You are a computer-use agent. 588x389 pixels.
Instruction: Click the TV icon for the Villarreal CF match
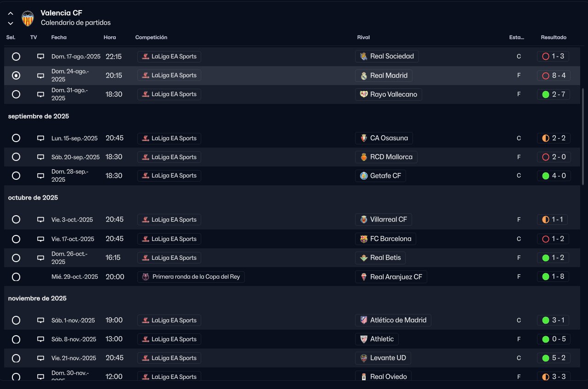pyautogui.click(x=40, y=220)
